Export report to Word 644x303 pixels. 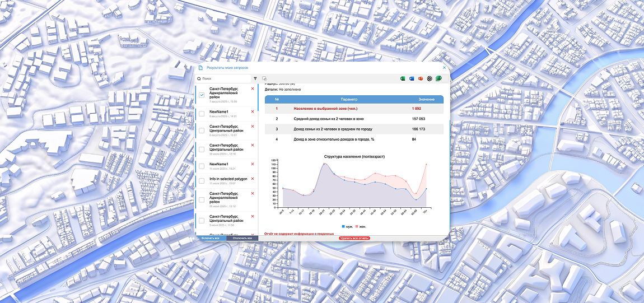[x=412, y=78]
